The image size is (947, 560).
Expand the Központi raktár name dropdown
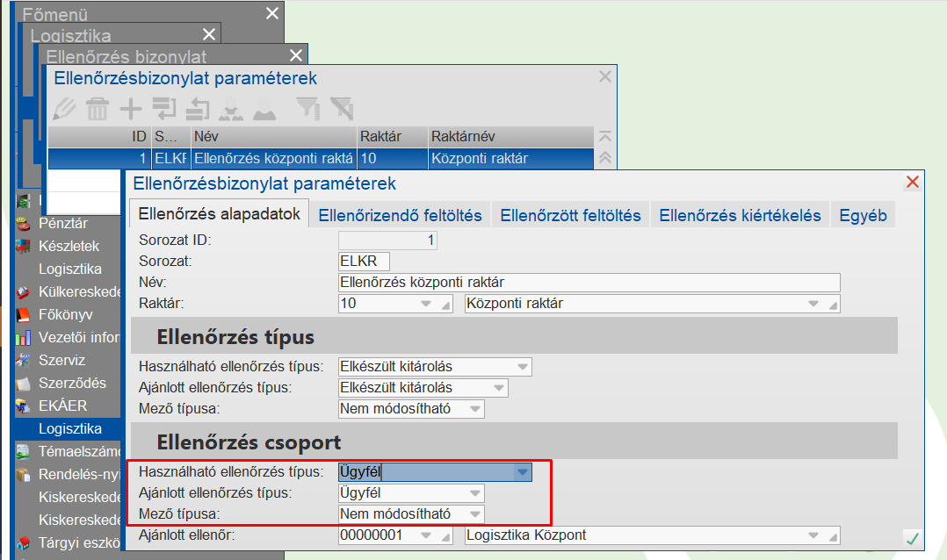click(x=813, y=304)
